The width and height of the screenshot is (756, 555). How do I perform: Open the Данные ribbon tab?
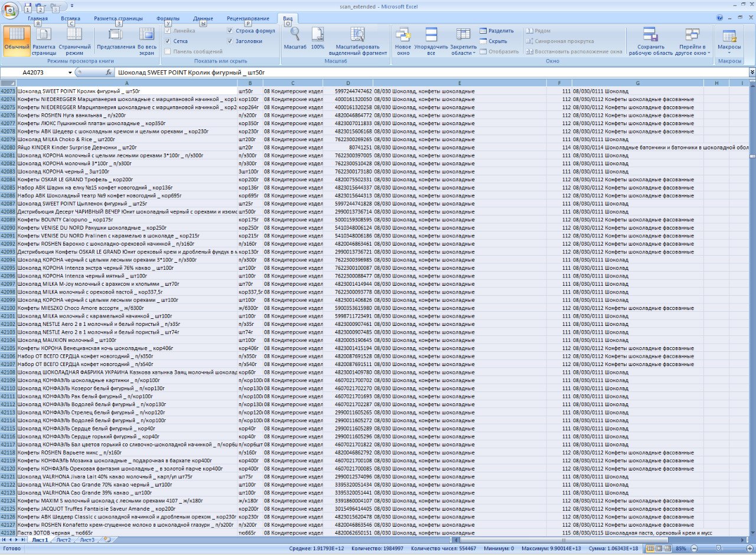tap(203, 18)
